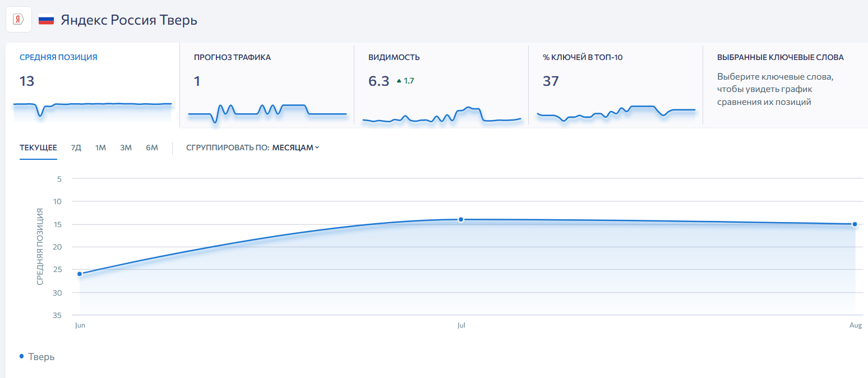Click the Aug label on x-axis

[x=856, y=325]
